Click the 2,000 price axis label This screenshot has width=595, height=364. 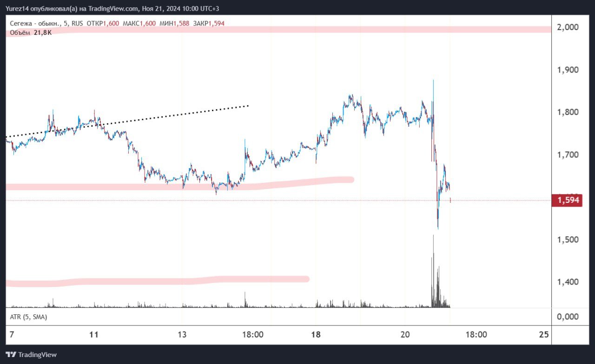point(568,27)
